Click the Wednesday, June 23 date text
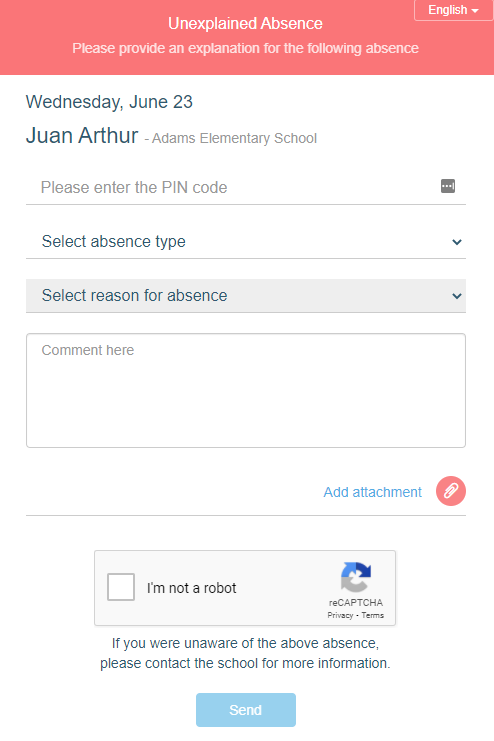494x741 pixels. (x=109, y=102)
